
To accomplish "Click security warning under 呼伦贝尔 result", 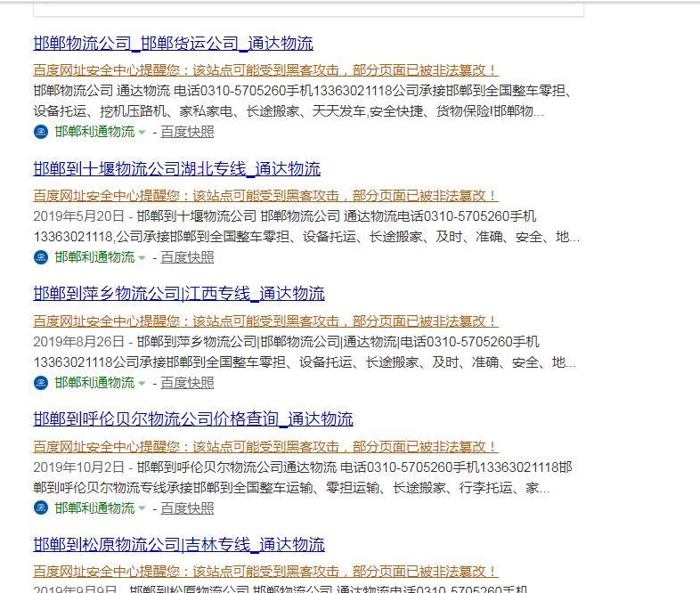I will (x=265, y=446).
